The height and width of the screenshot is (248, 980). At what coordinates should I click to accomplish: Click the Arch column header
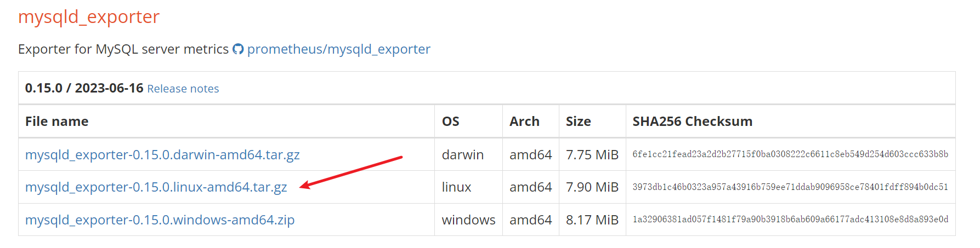[x=524, y=122]
